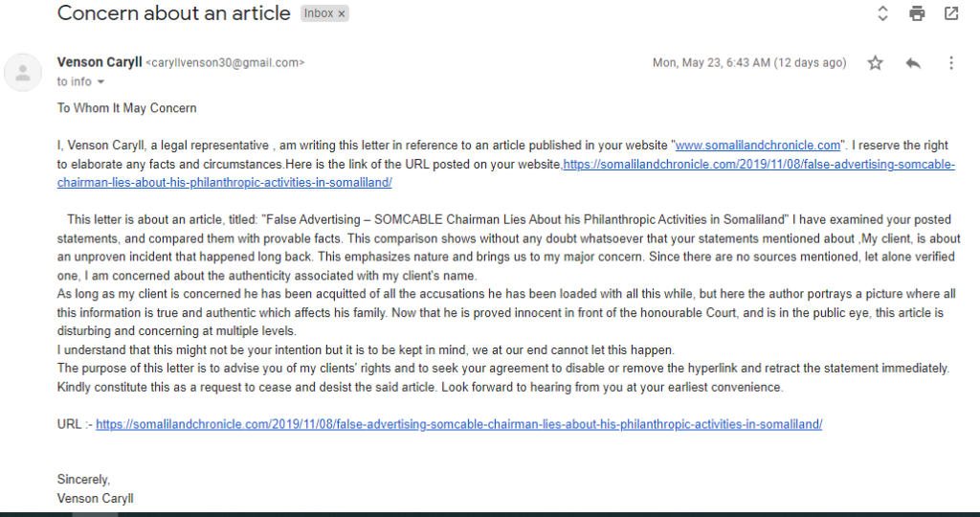Click the expand all arrows icon
The width and height of the screenshot is (980, 517).
(x=882, y=13)
